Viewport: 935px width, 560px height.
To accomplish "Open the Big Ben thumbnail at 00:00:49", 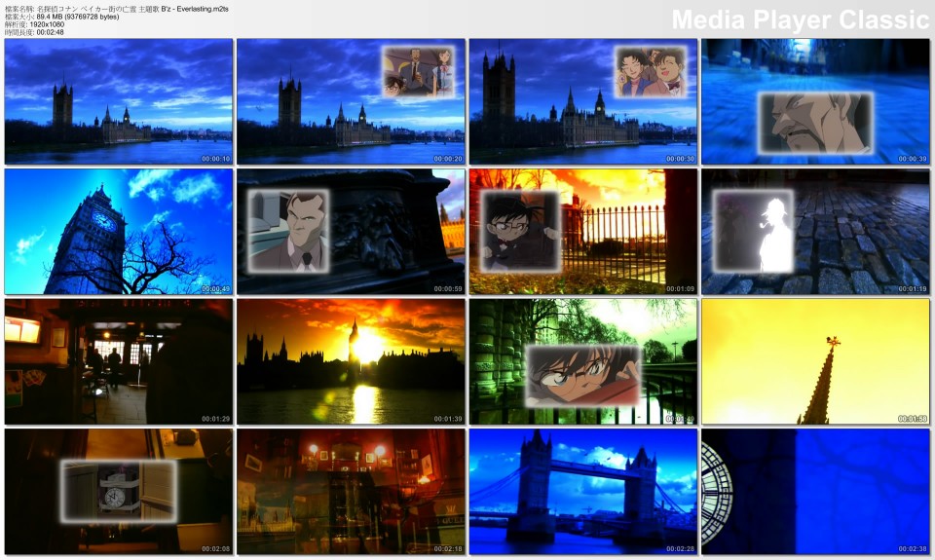I will [119, 232].
